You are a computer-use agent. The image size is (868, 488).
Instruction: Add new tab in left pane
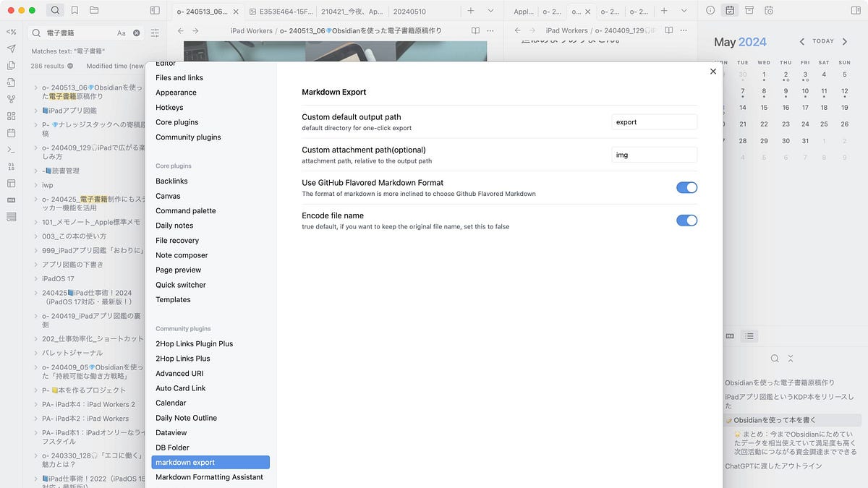pos(471,11)
